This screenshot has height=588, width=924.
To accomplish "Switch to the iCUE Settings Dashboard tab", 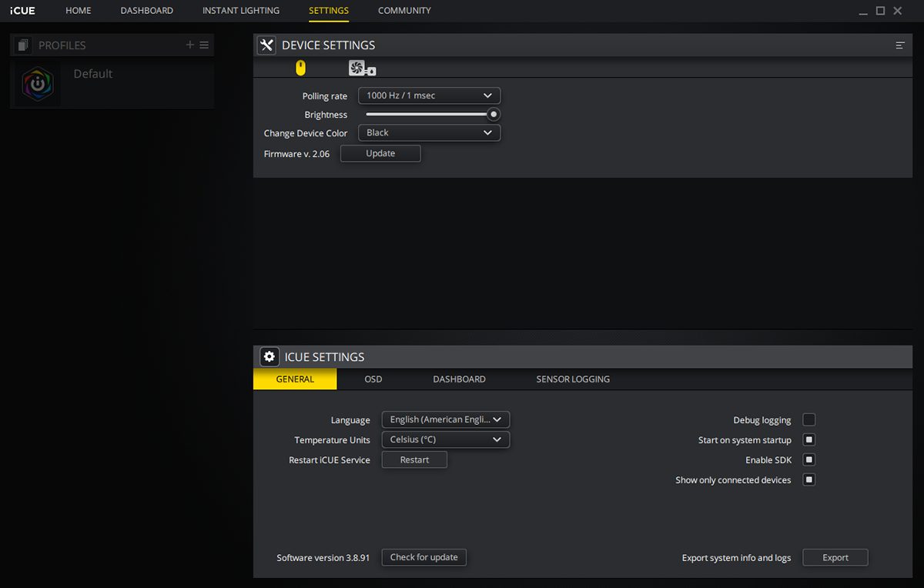I will (459, 379).
